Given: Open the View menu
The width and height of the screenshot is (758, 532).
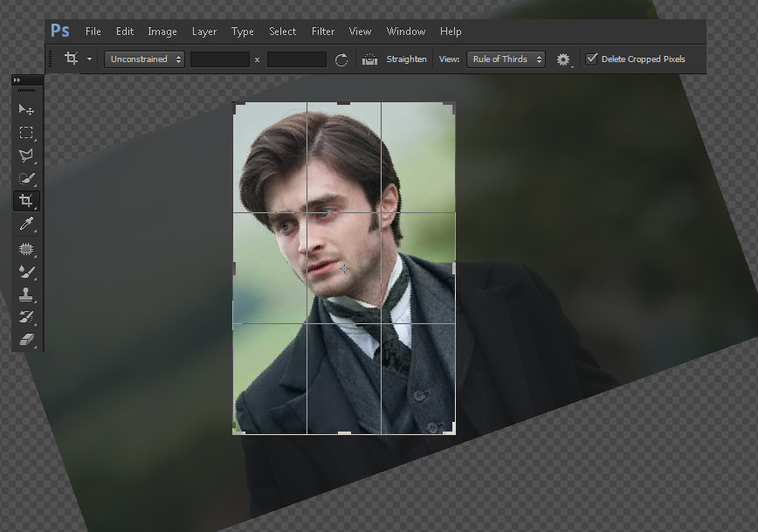Looking at the screenshot, I should point(360,31).
